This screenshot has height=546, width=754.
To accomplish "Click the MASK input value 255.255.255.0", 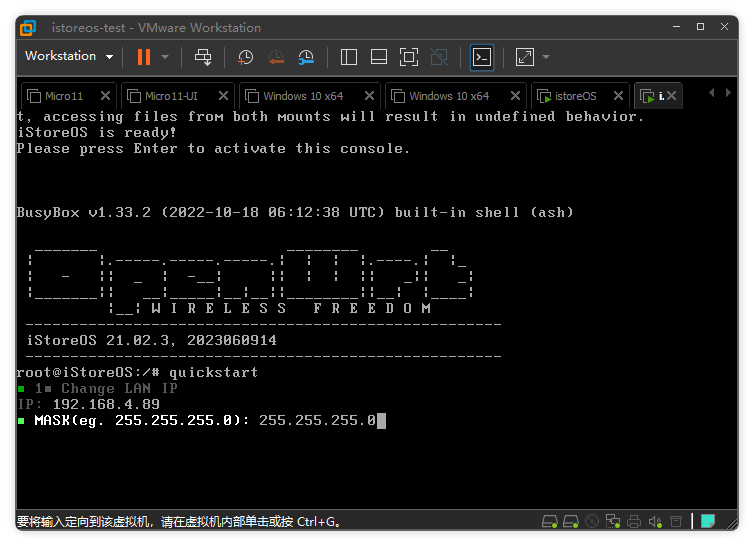I will click(x=317, y=420).
